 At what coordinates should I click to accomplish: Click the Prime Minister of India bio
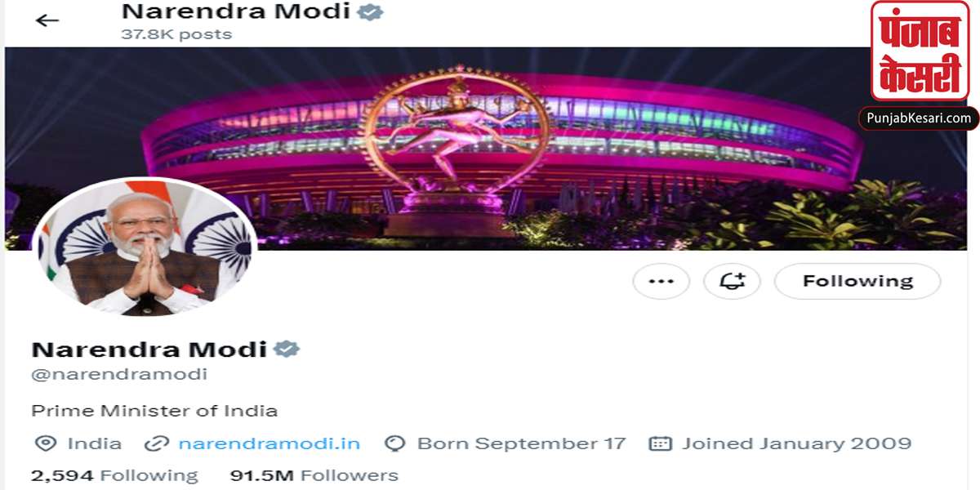[x=154, y=411]
